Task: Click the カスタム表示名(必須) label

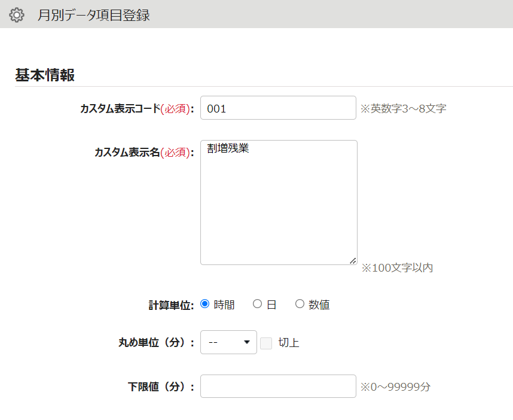Action: coord(144,152)
